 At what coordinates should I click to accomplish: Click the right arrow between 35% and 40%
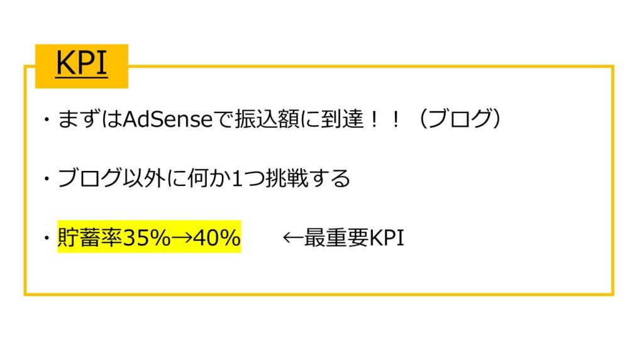[182, 238]
